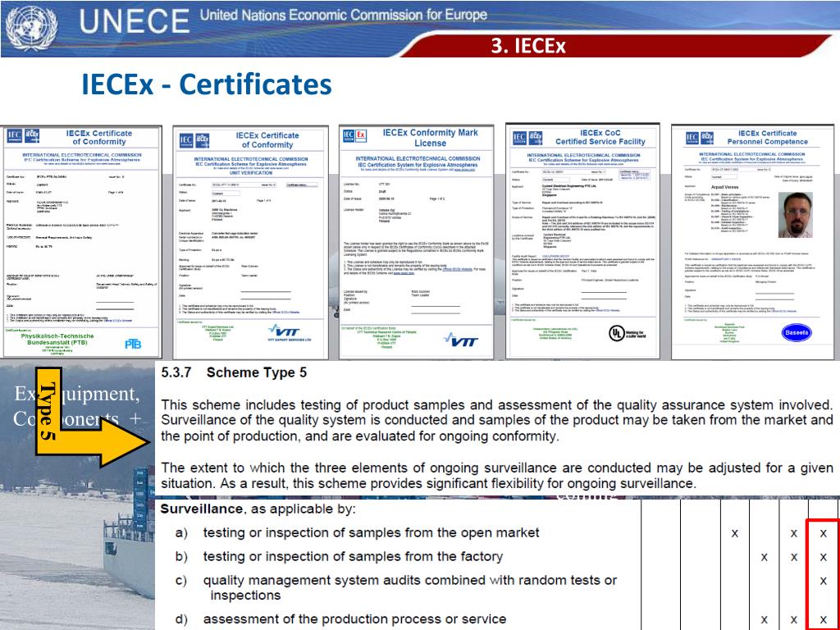
Task: Click the 'IECEx - Certificates' slide title
Action: click(206, 84)
